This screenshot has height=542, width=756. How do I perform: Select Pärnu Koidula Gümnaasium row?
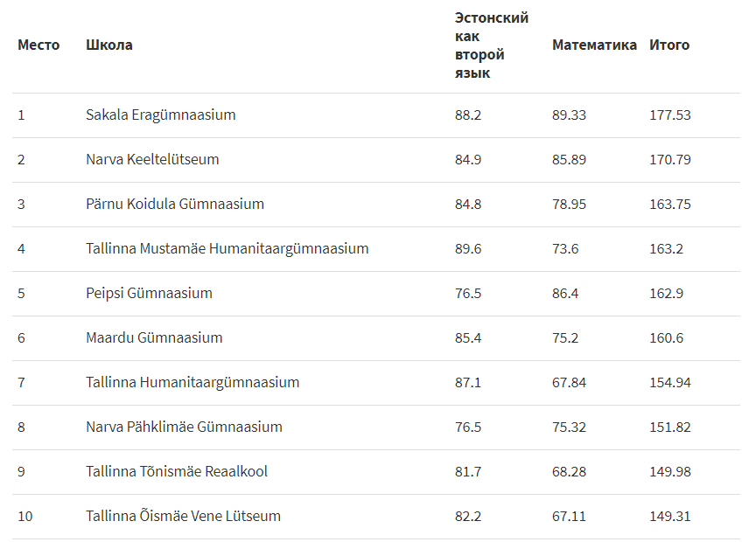[x=376, y=205]
